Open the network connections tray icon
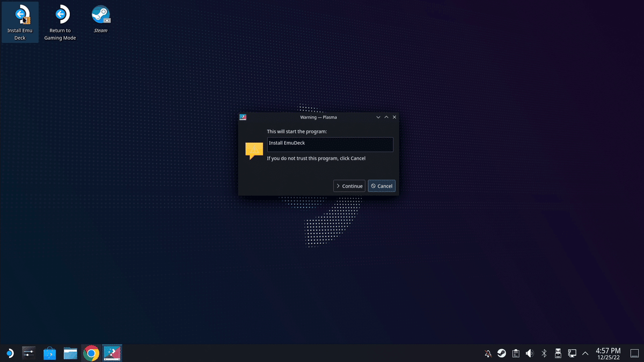Image resolution: width=644 pixels, height=362 pixels. point(572,353)
